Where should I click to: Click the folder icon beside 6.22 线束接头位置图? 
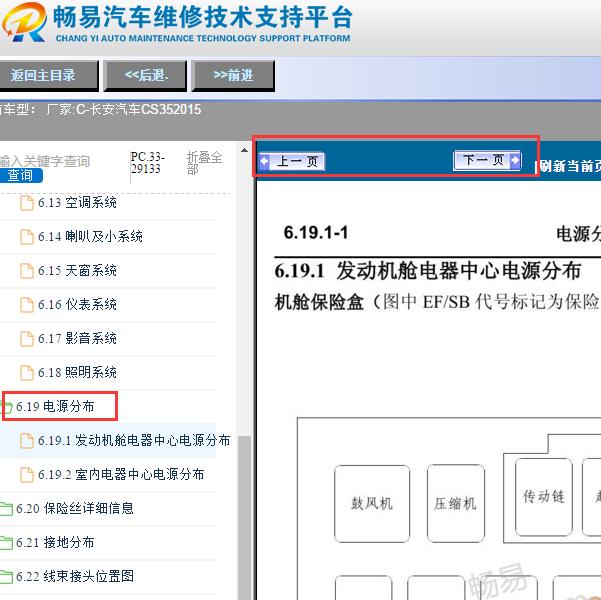click(6, 577)
